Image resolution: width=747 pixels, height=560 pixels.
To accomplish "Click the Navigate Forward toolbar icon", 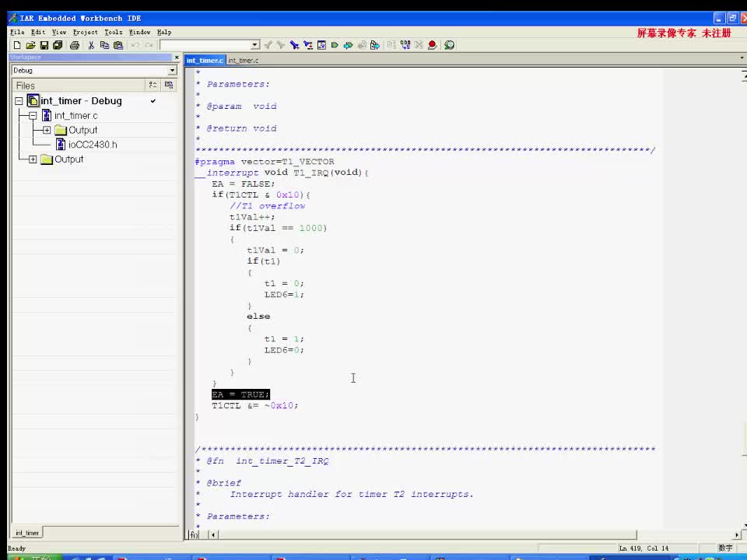I will [x=375, y=45].
